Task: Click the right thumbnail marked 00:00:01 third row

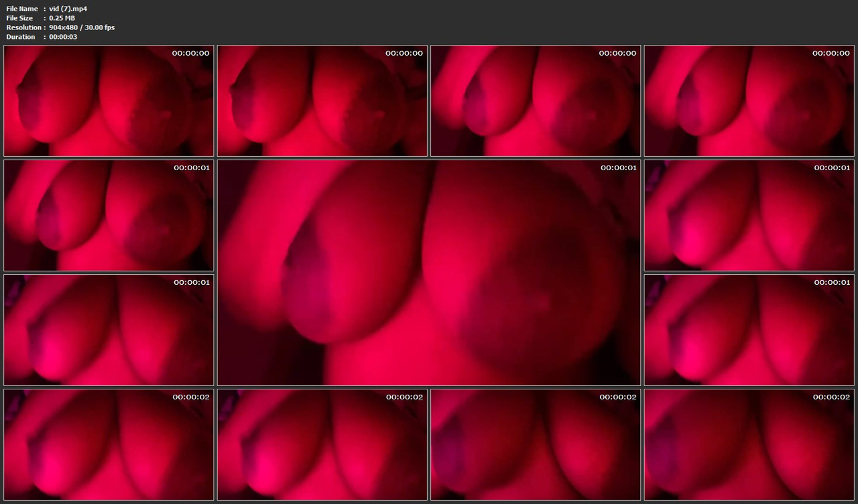Action: [x=749, y=329]
